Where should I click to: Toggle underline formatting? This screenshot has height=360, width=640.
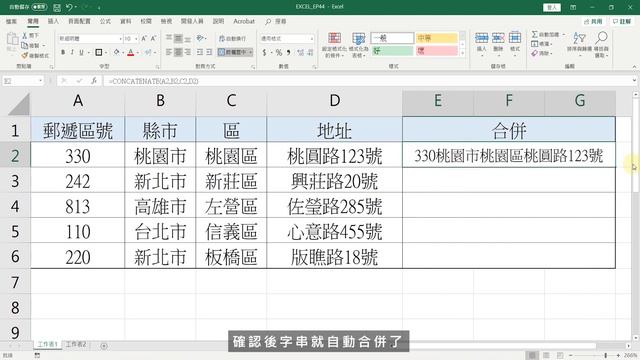[x=81, y=52]
